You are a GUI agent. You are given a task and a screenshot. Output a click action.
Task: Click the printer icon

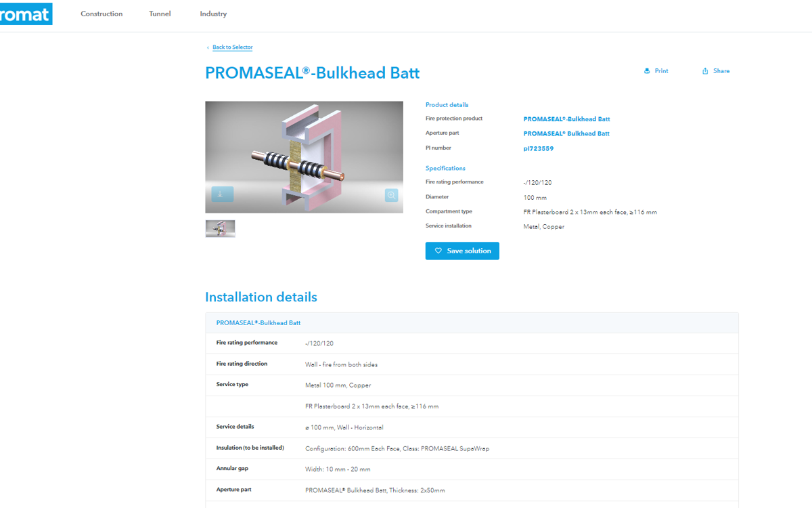pyautogui.click(x=647, y=71)
